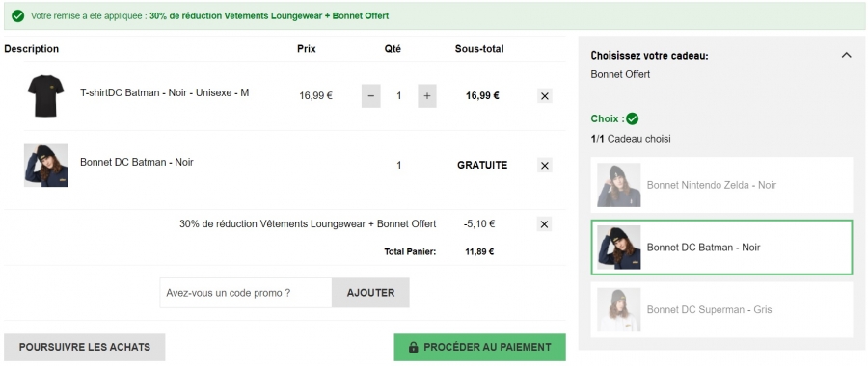Decrease T-shirt quantity with minus button

point(371,96)
